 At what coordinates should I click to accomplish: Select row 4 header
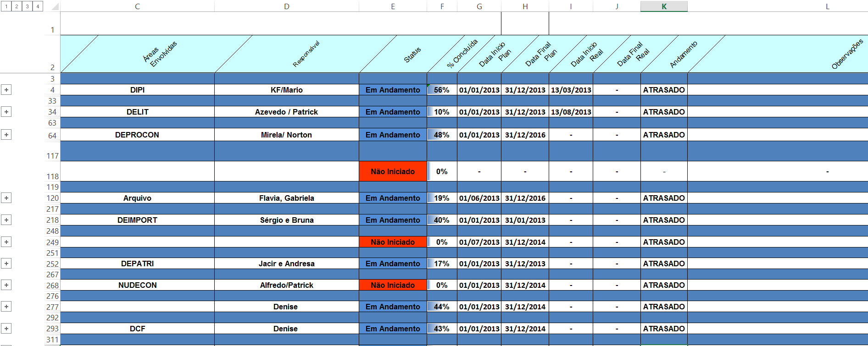52,90
